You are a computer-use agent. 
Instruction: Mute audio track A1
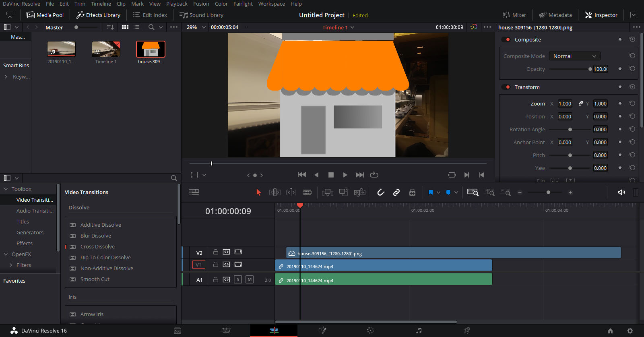pos(250,279)
